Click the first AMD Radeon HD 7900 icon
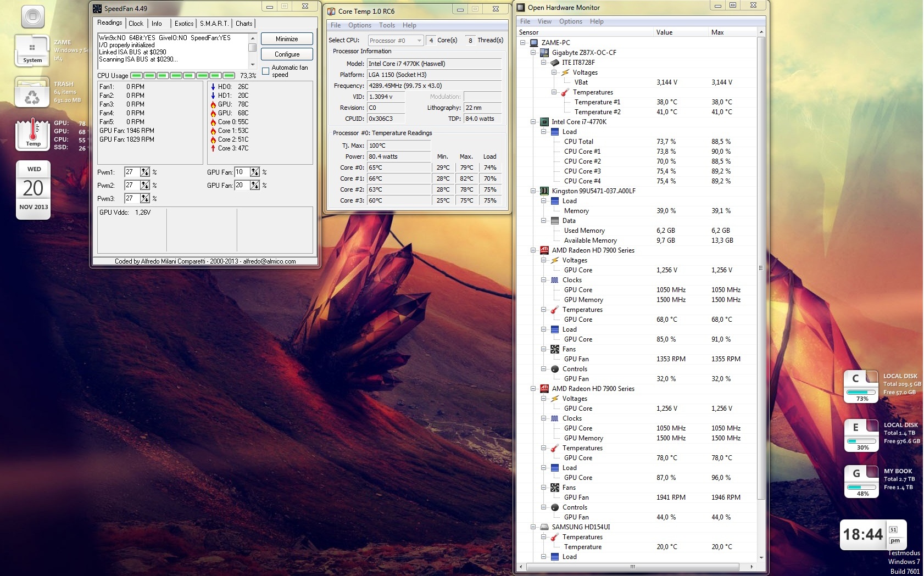Screen dimensions: 924x576 click(x=544, y=250)
